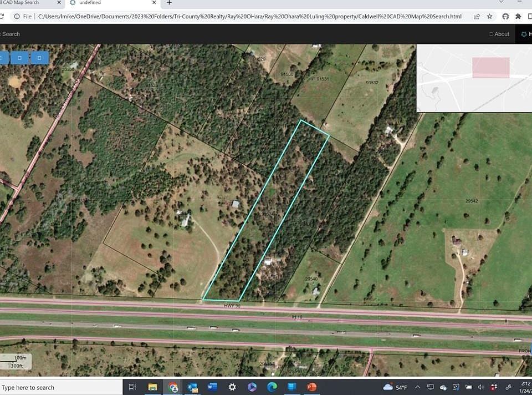Click the 100m / 300ft scale bar
Image resolution: width=532 pixels, height=395 pixels.
[x=16, y=362]
